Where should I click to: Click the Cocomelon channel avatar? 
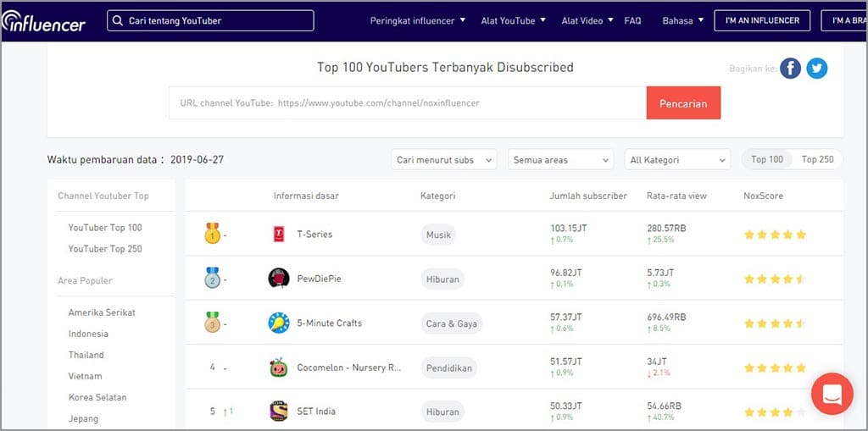[x=279, y=367]
